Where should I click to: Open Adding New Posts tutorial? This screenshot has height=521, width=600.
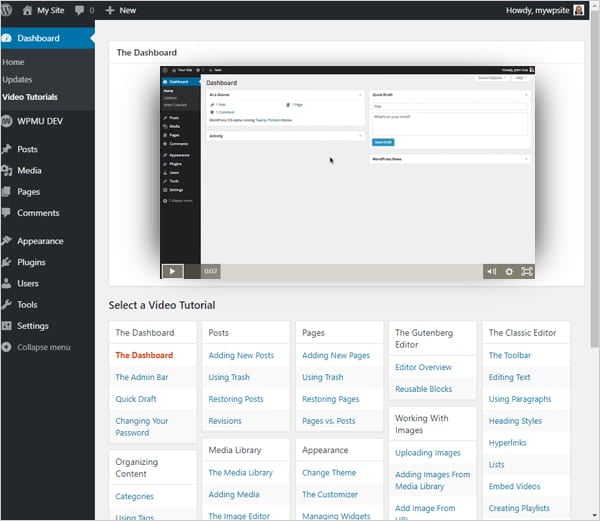(x=241, y=355)
